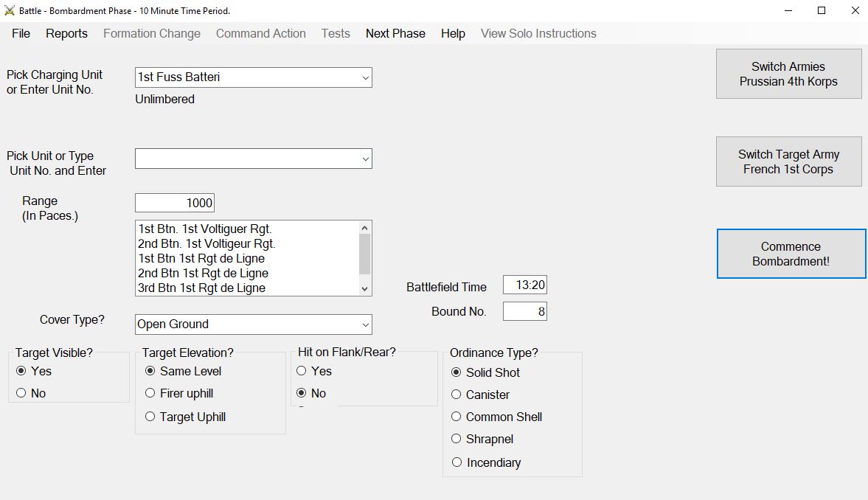Open the Help menu

(x=453, y=33)
